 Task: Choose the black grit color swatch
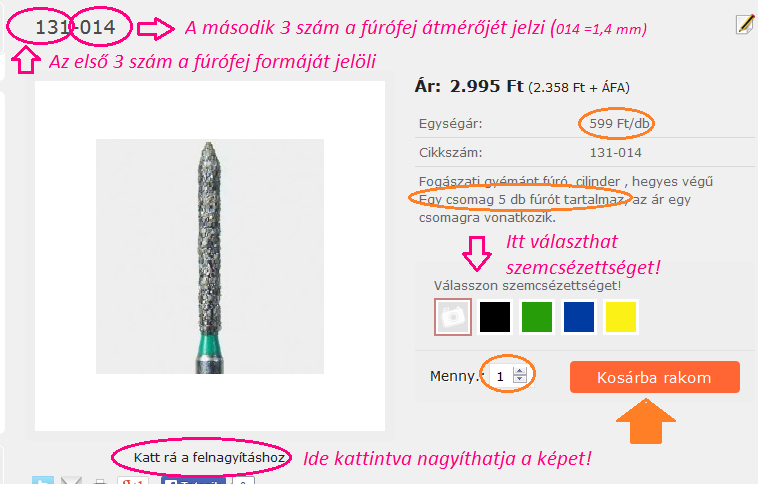click(x=495, y=317)
